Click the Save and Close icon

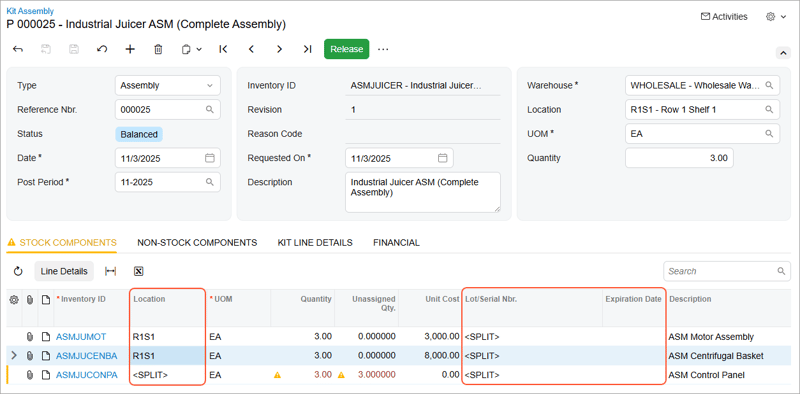pyautogui.click(x=46, y=49)
